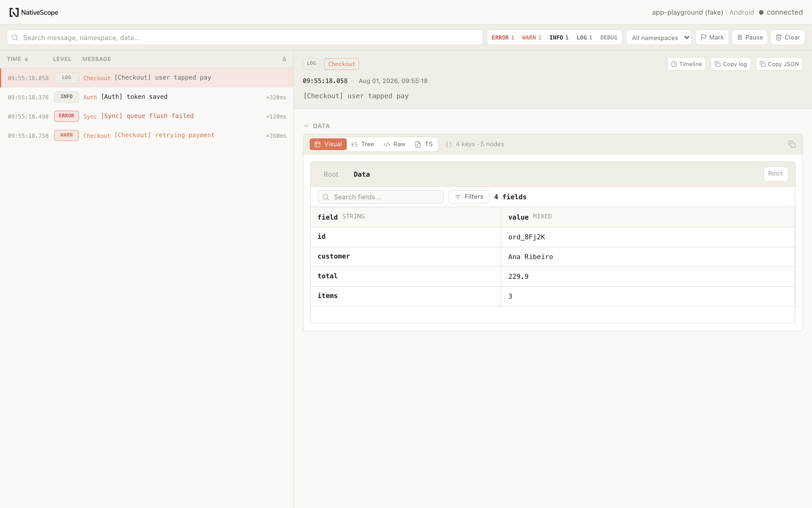Click the value column header
This screenshot has height=508, width=812.
(x=648, y=217)
